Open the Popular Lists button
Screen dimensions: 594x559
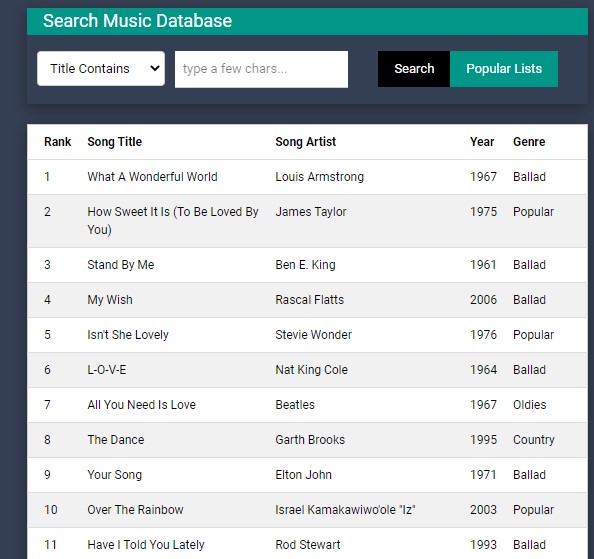tap(504, 69)
